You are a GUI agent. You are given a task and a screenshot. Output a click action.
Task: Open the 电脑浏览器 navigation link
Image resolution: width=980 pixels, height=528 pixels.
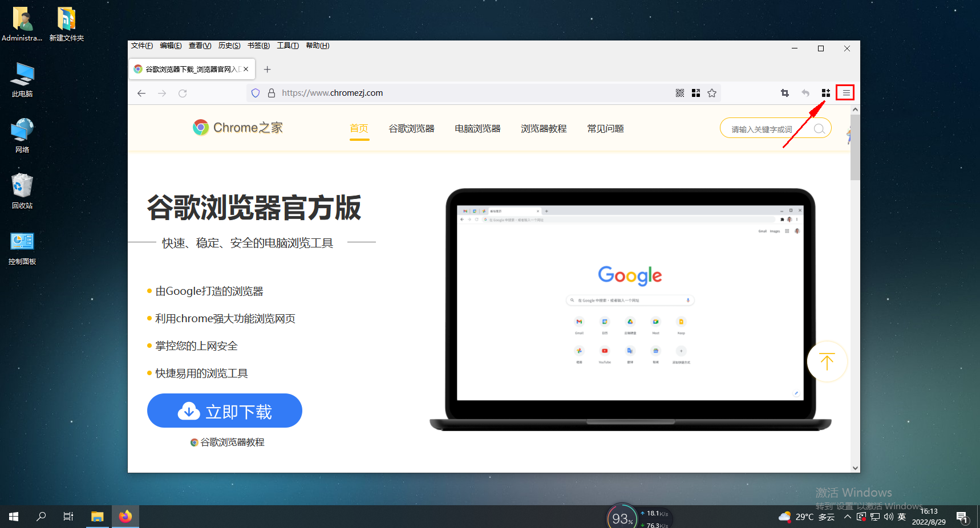pos(477,129)
